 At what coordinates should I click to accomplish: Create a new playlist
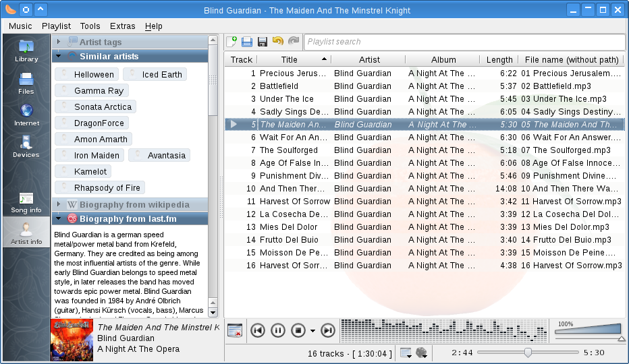pos(232,42)
